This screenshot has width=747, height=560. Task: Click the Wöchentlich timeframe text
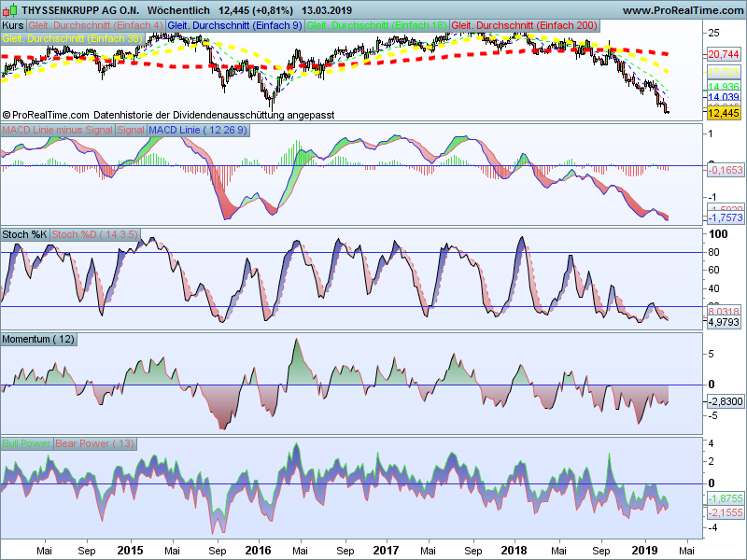point(178,10)
